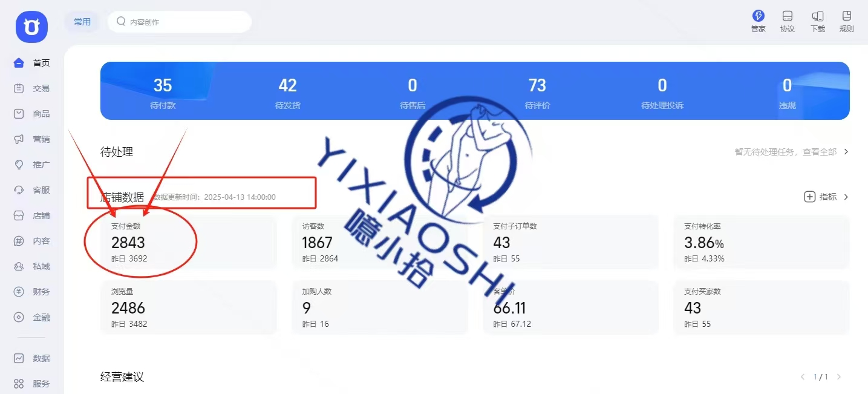Image resolution: width=868 pixels, height=394 pixels.
Task: Open the 访客数 data card
Action: [380, 241]
